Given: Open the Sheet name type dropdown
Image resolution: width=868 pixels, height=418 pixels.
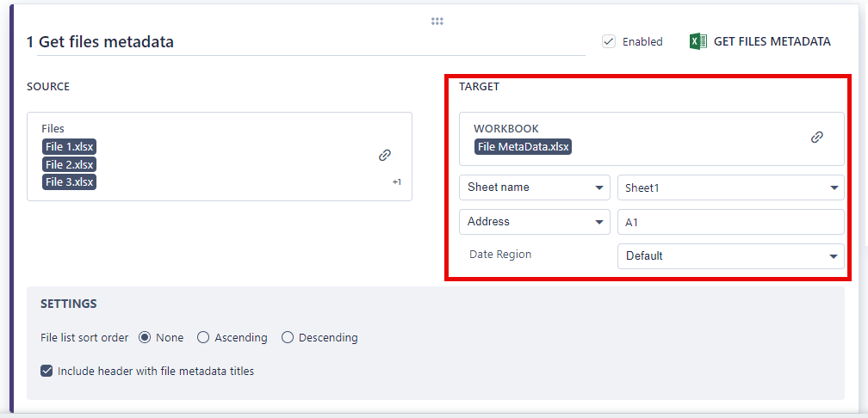Looking at the screenshot, I should (x=535, y=187).
